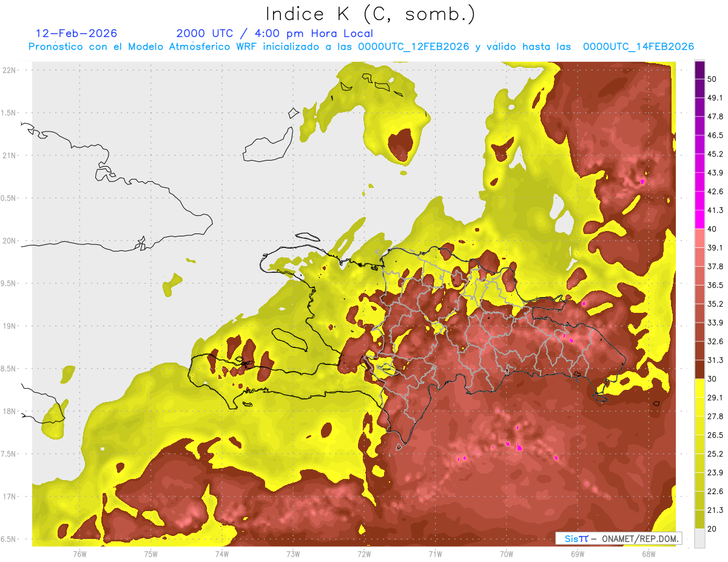Click legend value 50
This screenshot has height=562, width=728.
[x=712, y=79]
